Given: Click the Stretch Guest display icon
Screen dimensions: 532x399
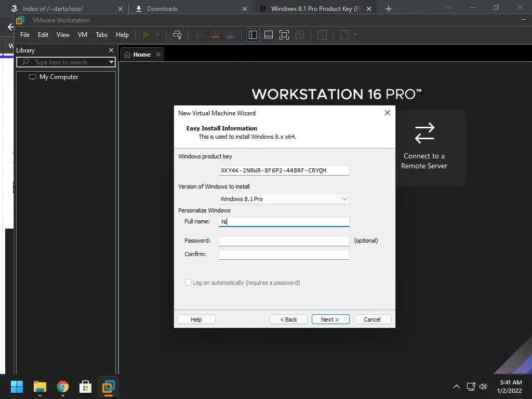Looking at the screenshot, I should click(x=344, y=35).
